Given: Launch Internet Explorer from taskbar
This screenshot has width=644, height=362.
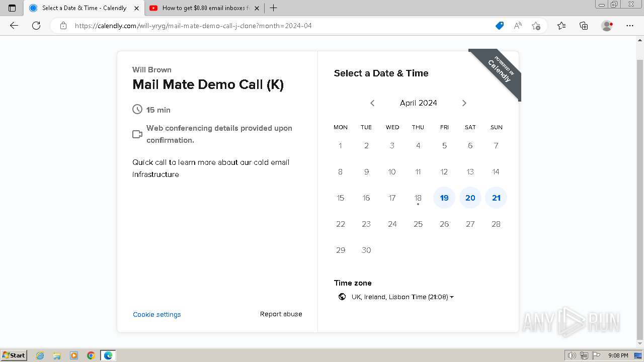Looking at the screenshot, I should 40,355.
